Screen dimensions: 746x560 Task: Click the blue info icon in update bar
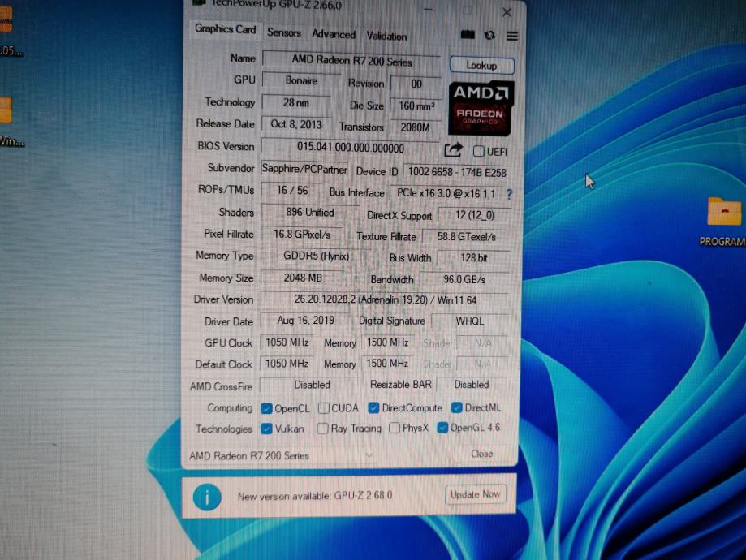pyautogui.click(x=207, y=497)
